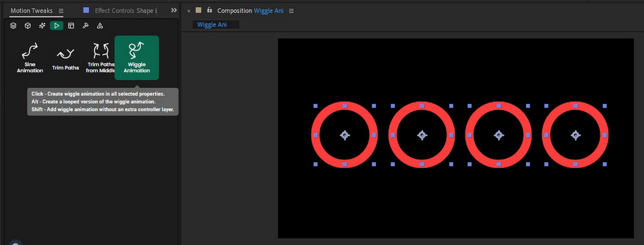Open the 3D cube category in Motion Tweaks

pyautogui.click(x=28, y=26)
